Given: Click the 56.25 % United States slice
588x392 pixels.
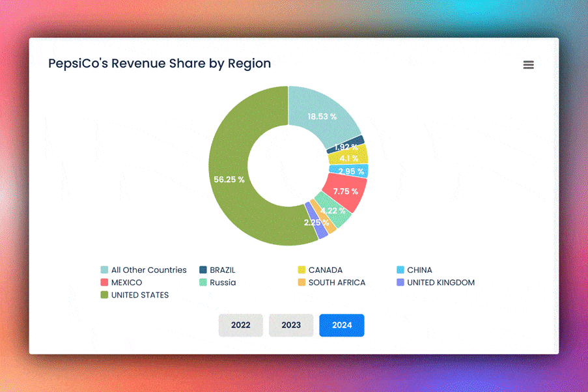Looking at the screenshot, I should click(229, 178).
